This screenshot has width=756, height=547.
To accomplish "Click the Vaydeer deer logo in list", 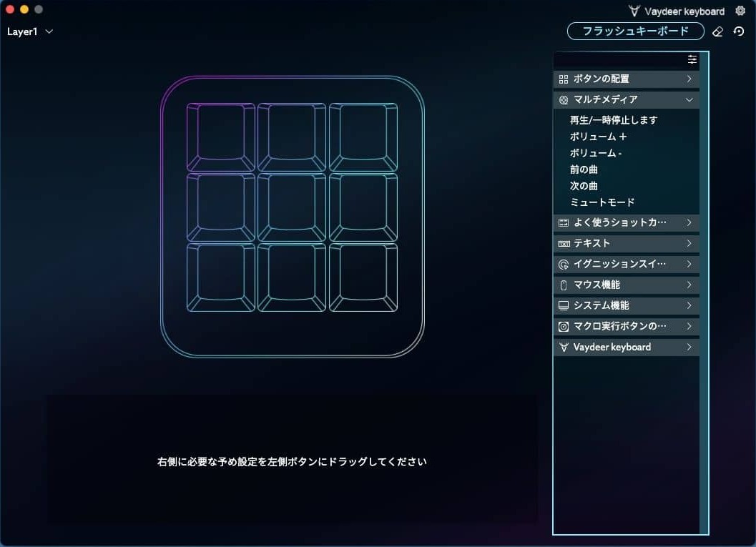I will [563, 347].
